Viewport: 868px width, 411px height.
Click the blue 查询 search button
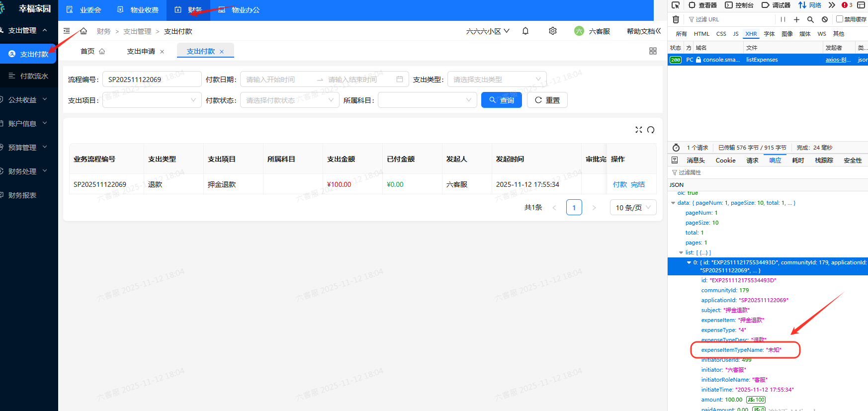(x=501, y=100)
